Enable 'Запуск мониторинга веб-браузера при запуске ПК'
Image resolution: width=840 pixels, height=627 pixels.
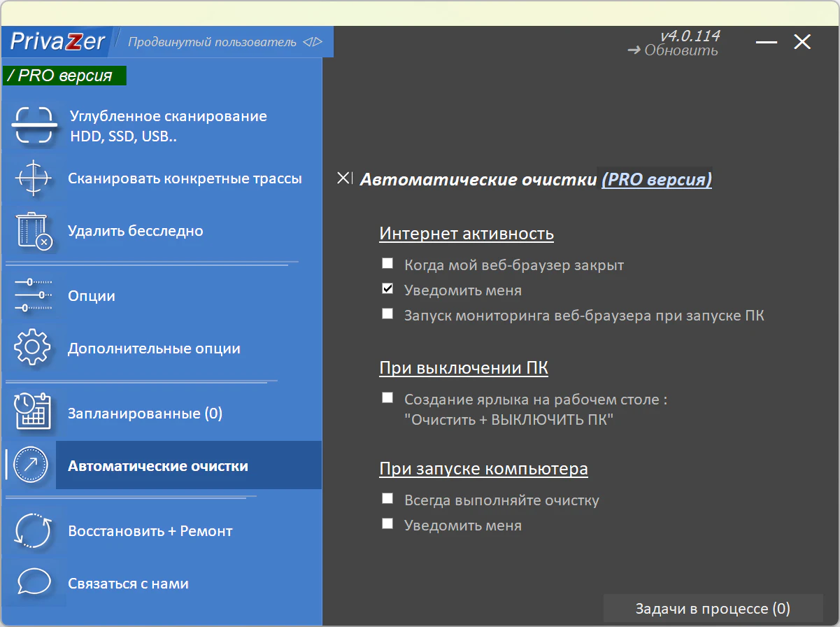pos(387,313)
